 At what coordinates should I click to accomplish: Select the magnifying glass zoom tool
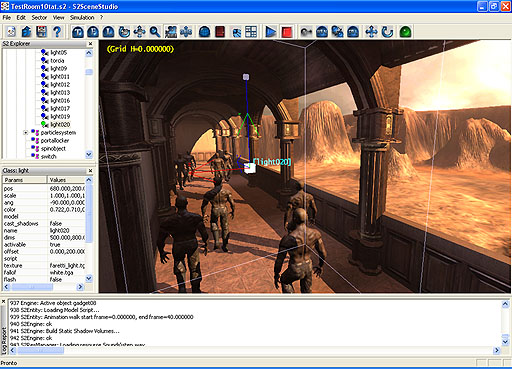[x=155, y=32]
